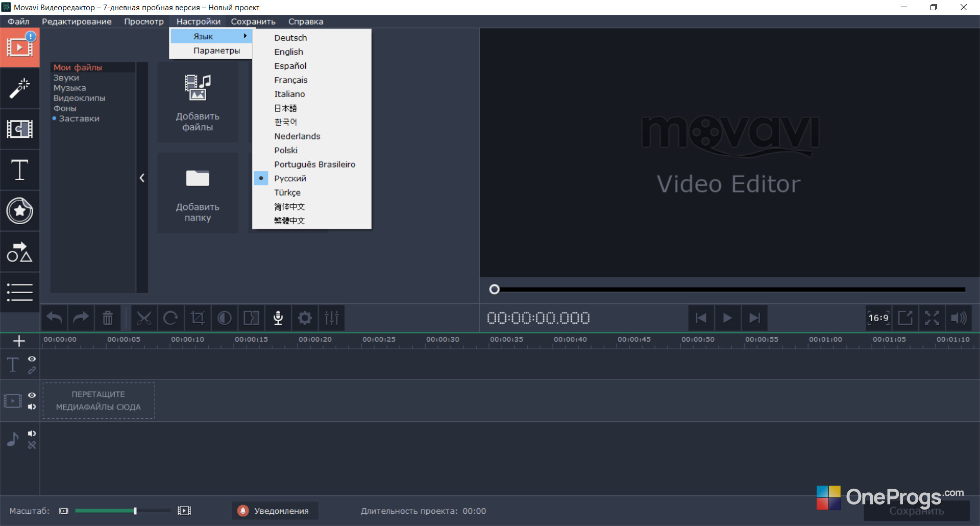
Task: Click the Добавить папку button
Action: (198, 193)
